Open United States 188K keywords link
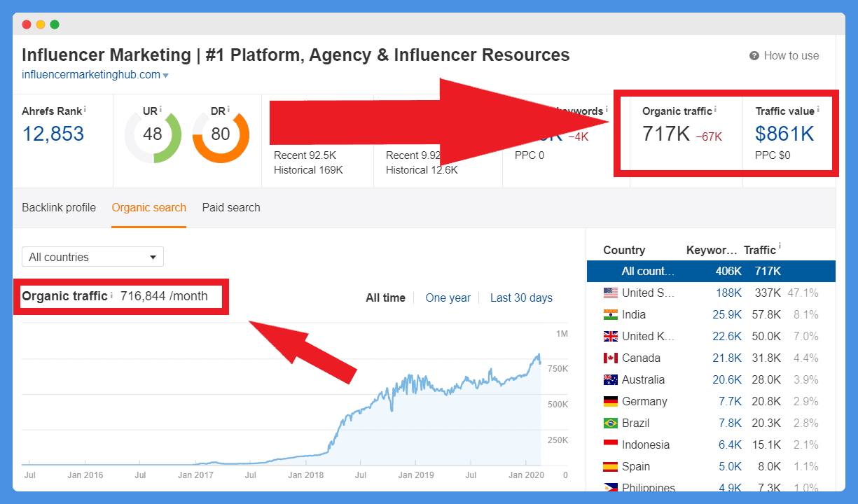858x504 pixels. point(728,293)
